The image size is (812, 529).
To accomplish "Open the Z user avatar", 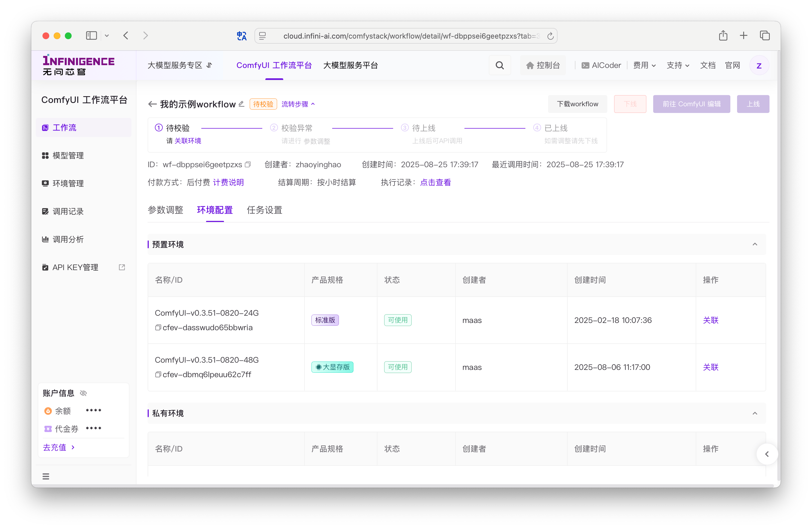I will pos(759,65).
